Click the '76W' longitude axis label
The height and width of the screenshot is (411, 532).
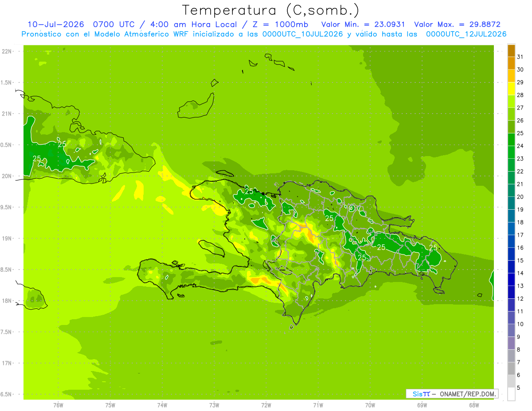[58, 405]
